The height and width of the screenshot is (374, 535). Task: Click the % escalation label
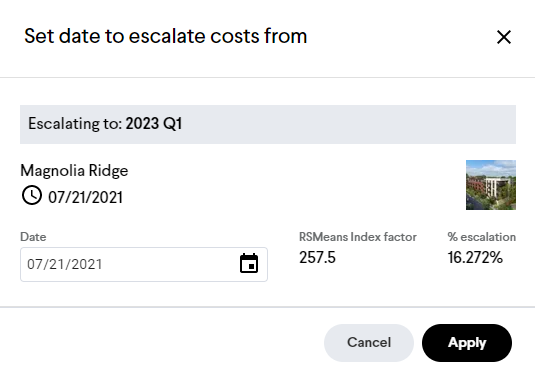pyautogui.click(x=481, y=237)
